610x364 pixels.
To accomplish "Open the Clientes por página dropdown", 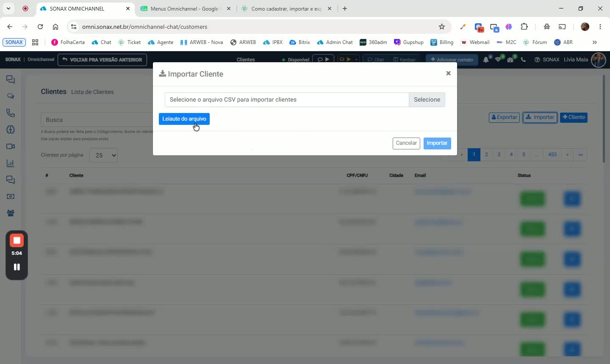I will [x=104, y=155].
